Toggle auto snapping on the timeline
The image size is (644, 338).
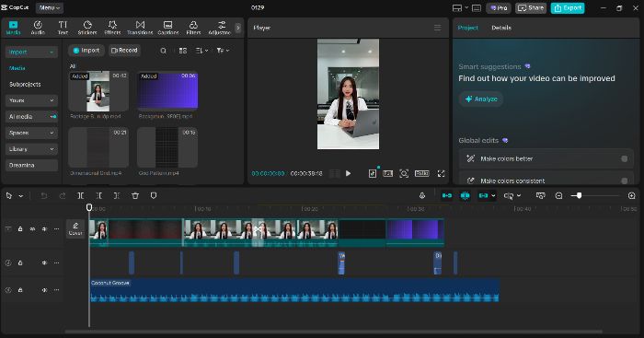tap(465, 196)
